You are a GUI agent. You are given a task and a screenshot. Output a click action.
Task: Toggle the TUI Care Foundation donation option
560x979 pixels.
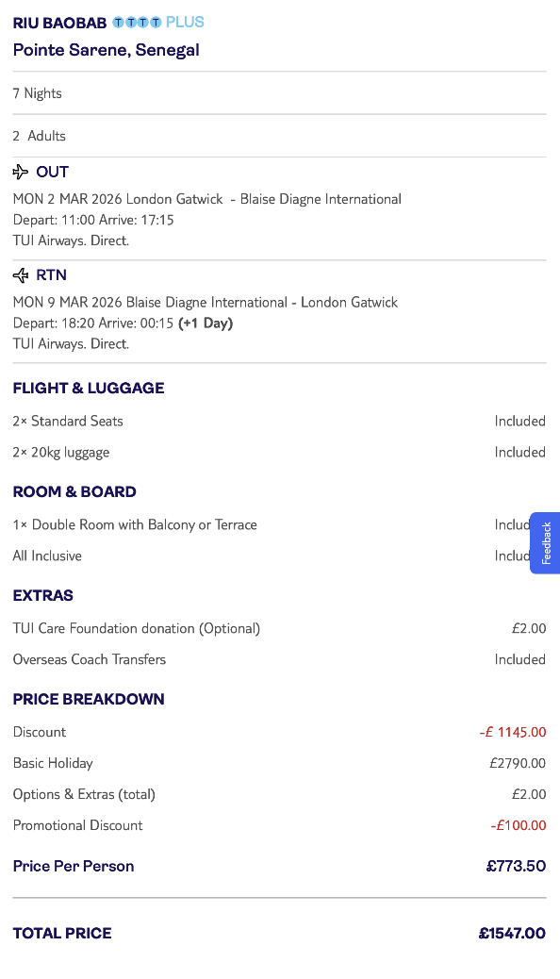[136, 628]
